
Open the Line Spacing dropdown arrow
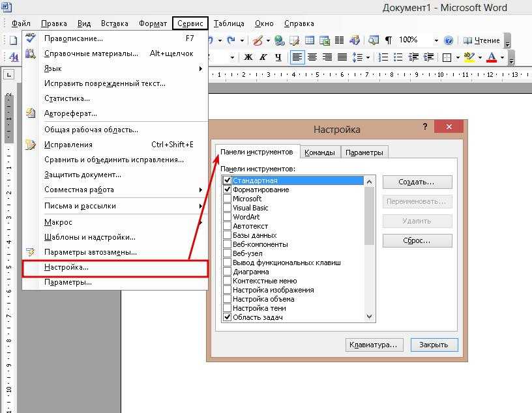[x=368, y=57]
